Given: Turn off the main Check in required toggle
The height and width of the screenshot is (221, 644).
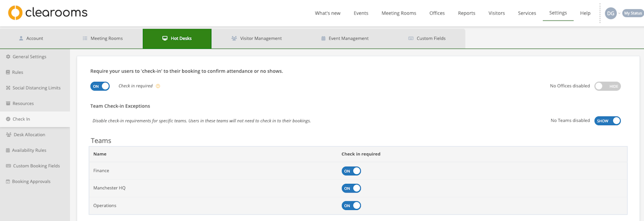Looking at the screenshot, I should 100,86.
